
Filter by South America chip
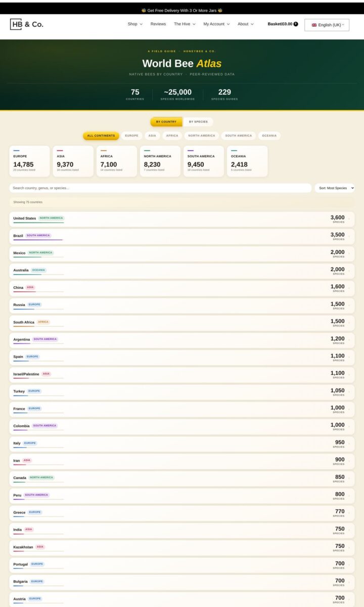(239, 136)
